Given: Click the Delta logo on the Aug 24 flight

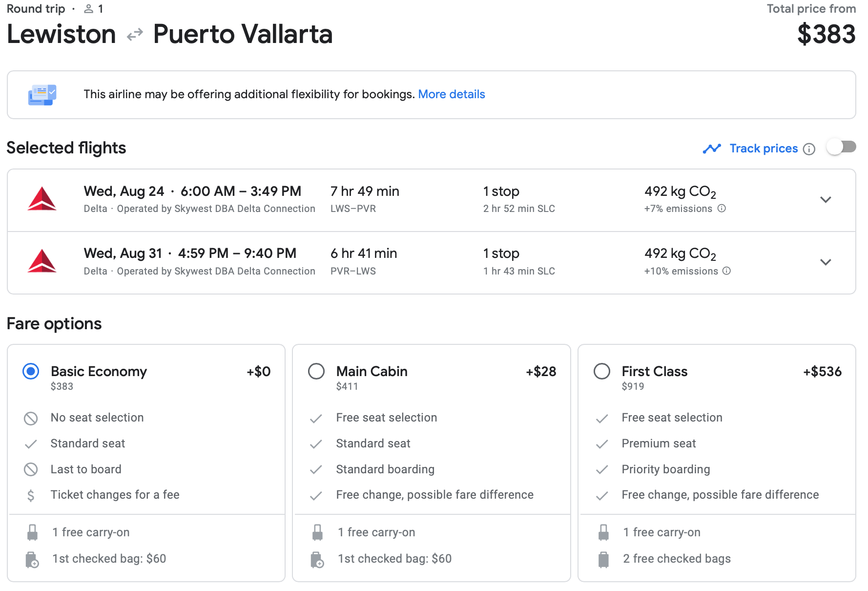Looking at the screenshot, I should pos(42,199).
